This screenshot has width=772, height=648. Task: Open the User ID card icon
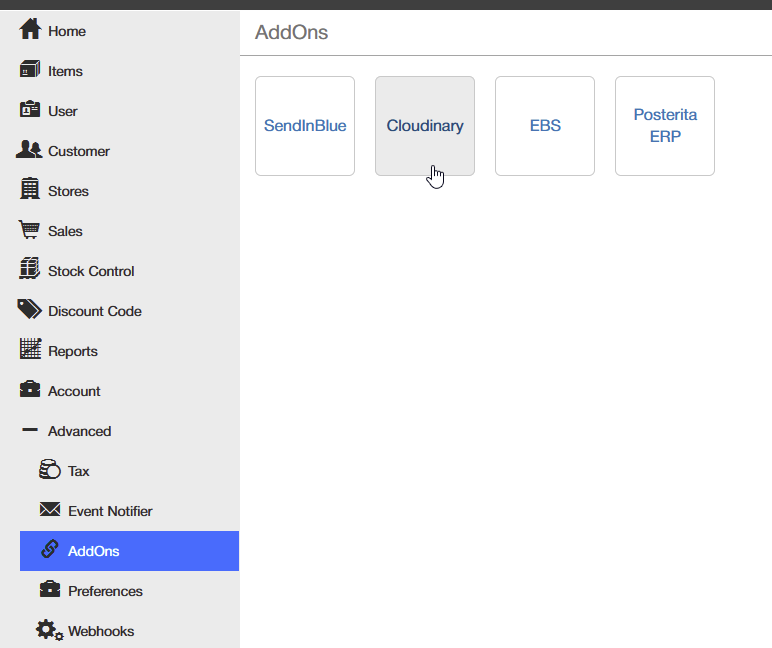point(30,109)
